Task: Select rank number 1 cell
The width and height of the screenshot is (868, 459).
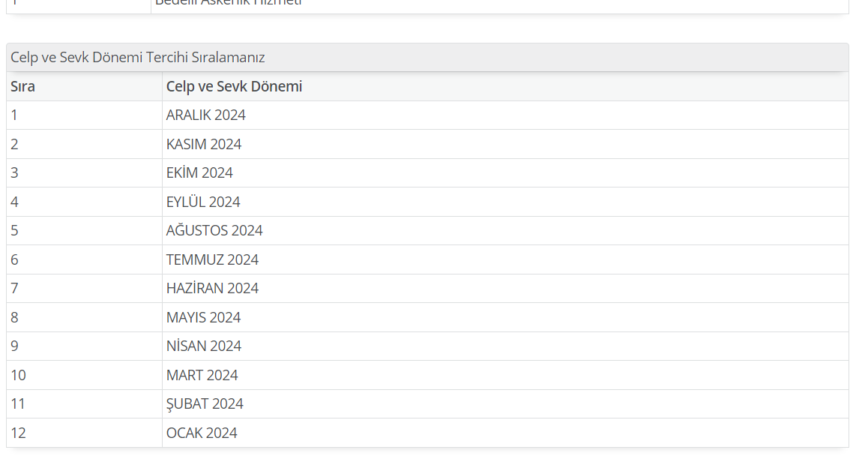Action: (84, 115)
